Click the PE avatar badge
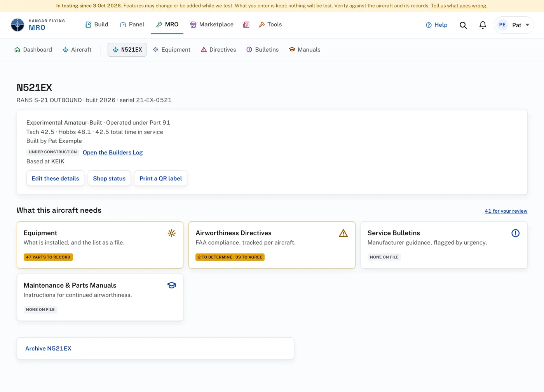Viewport: 544px width, 392px height. pos(502,25)
